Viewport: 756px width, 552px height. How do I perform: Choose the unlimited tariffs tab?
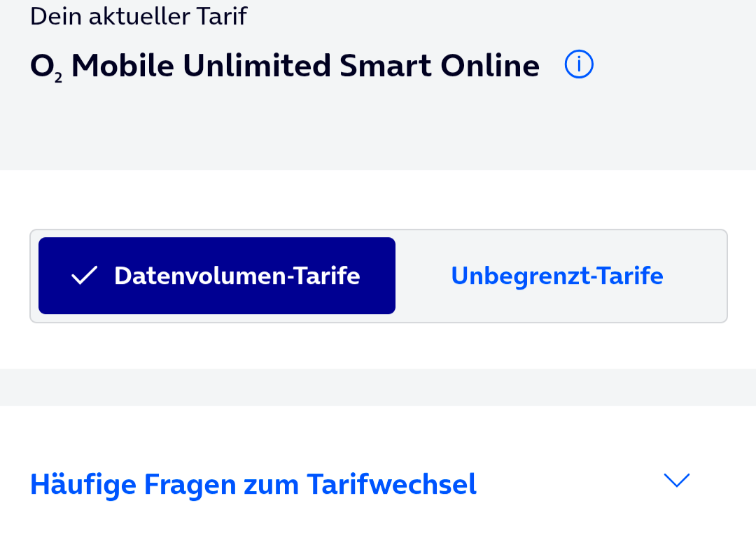tap(557, 276)
